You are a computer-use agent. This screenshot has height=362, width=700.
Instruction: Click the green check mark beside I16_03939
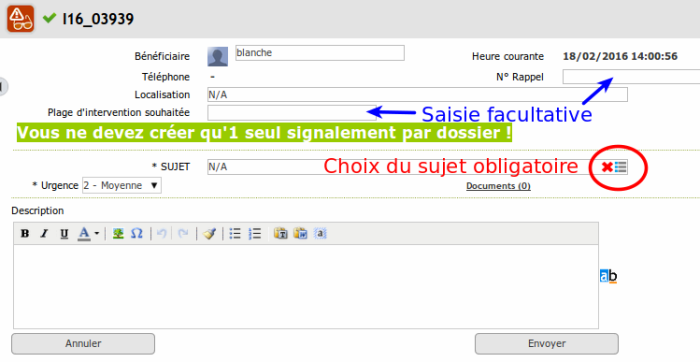[49, 18]
